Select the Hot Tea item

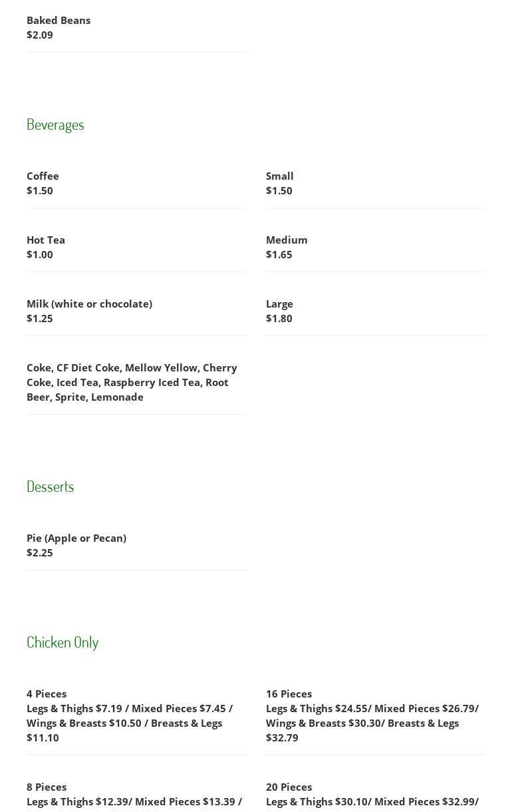click(46, 240)
